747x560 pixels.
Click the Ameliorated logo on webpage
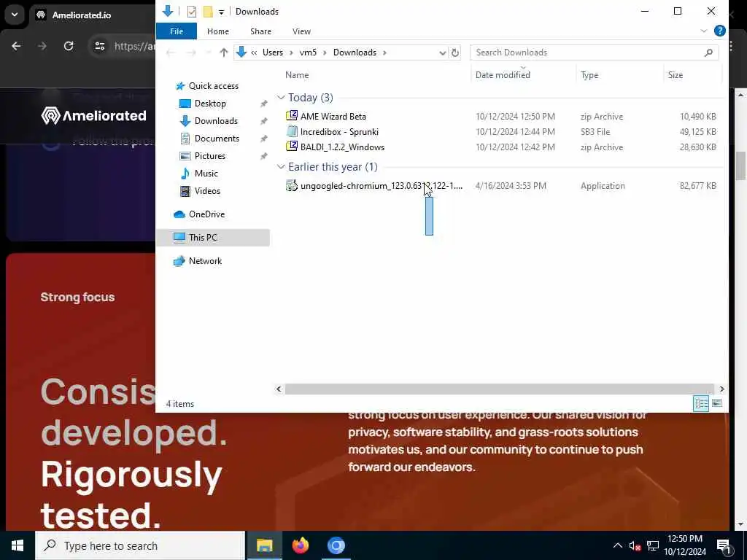coord(94,116)
